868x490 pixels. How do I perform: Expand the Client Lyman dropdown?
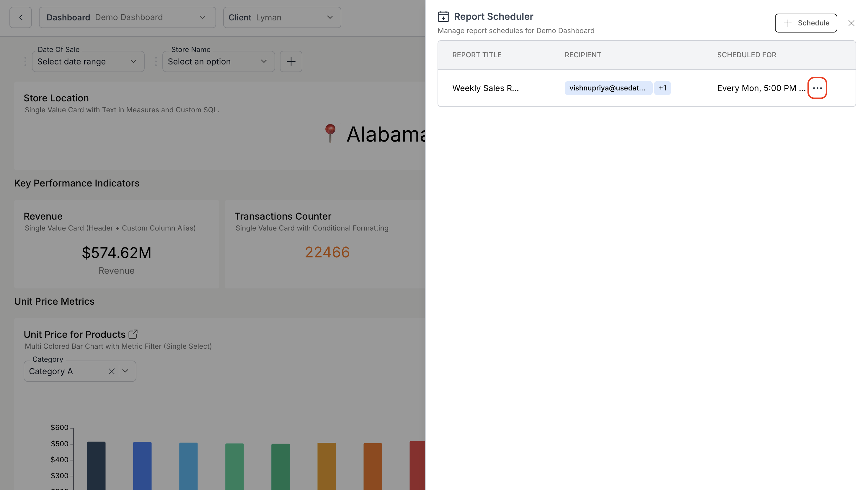[282, 17]
